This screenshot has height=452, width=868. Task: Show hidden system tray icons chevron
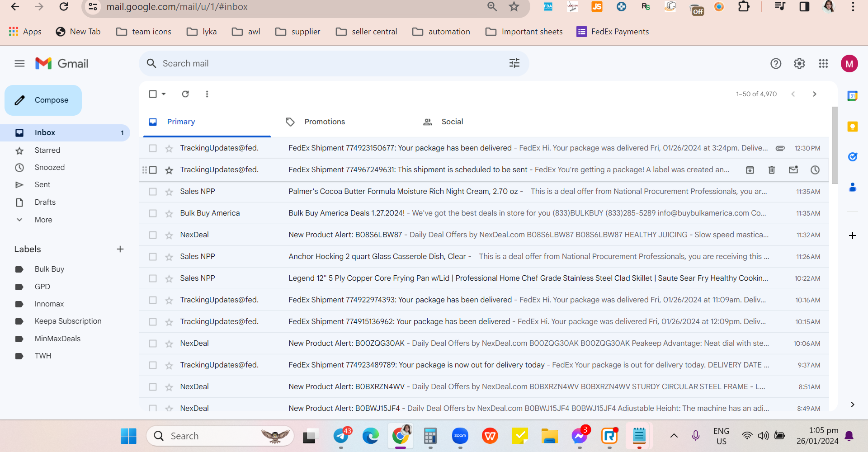674,436
